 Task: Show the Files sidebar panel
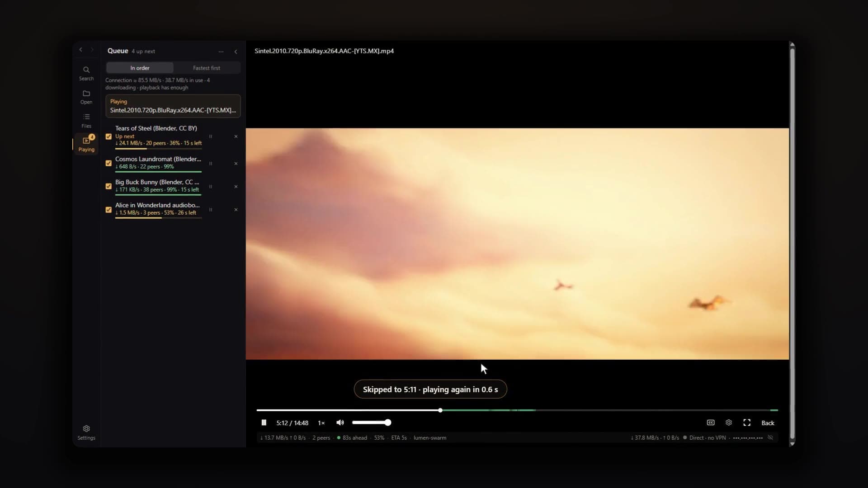coord(86,121)
